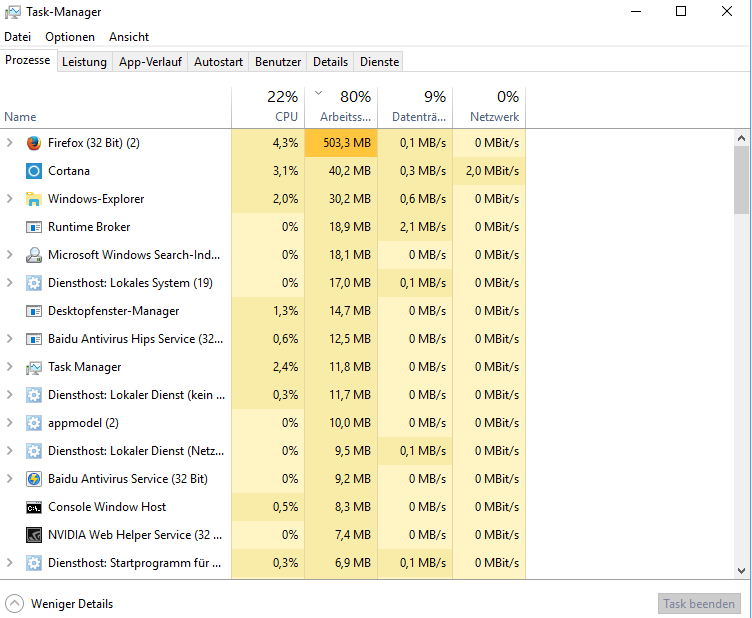
Task: Open the Datei menu
Action: [18, 37]
